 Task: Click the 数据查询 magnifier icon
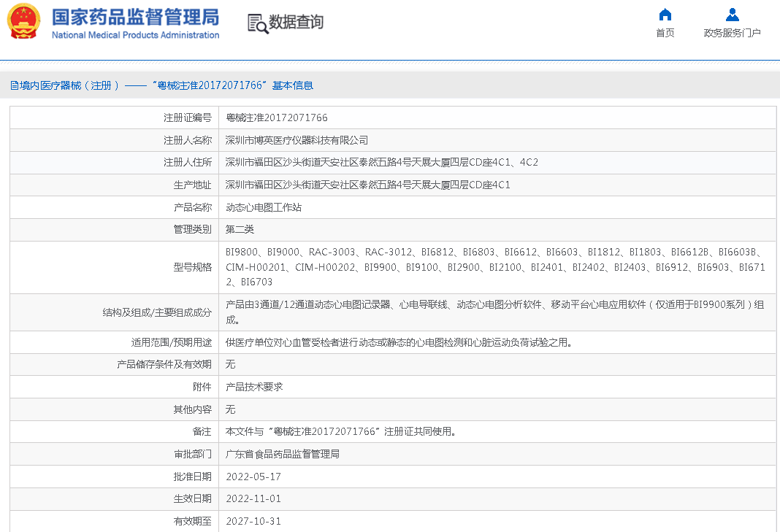point(257,23)
